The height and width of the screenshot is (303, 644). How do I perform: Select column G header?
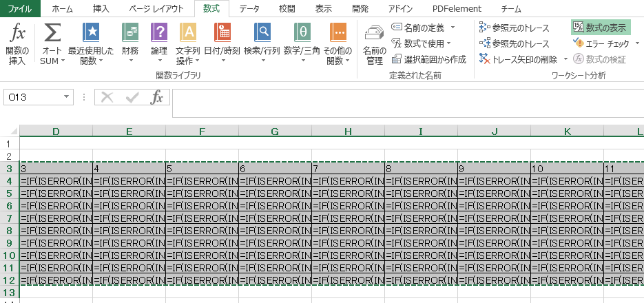(276, 132)
